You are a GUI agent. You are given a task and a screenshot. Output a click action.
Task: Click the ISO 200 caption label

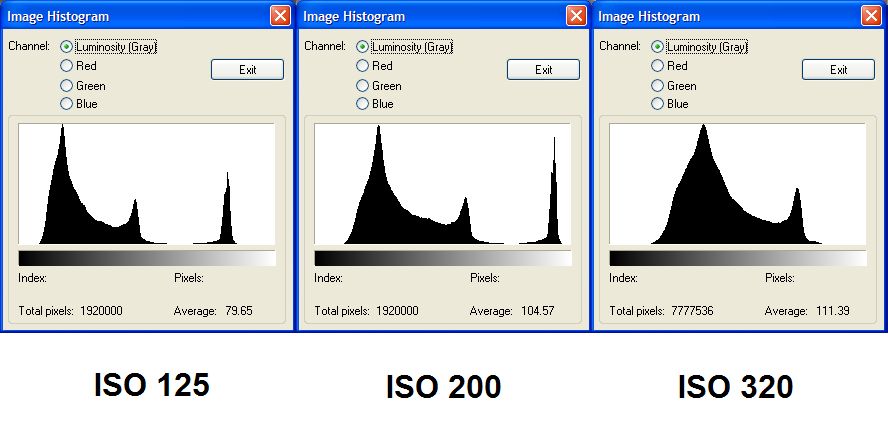tap(443, 387)
